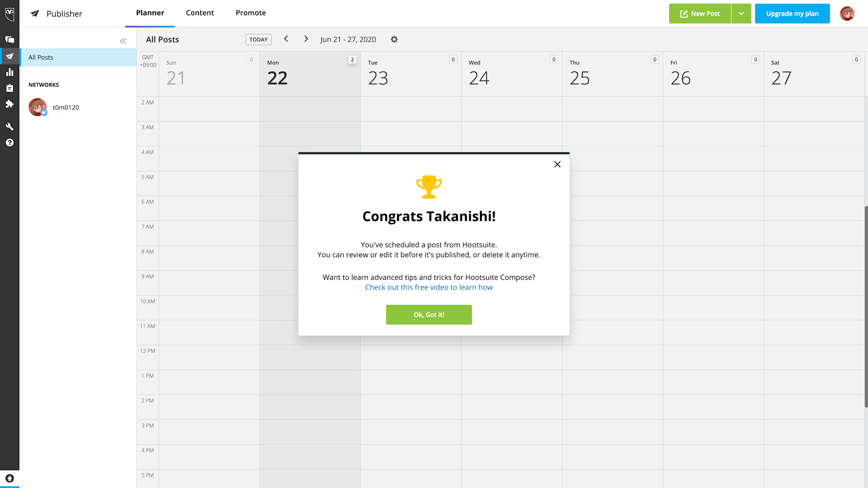Create a New Post

[x=700, y=14]
